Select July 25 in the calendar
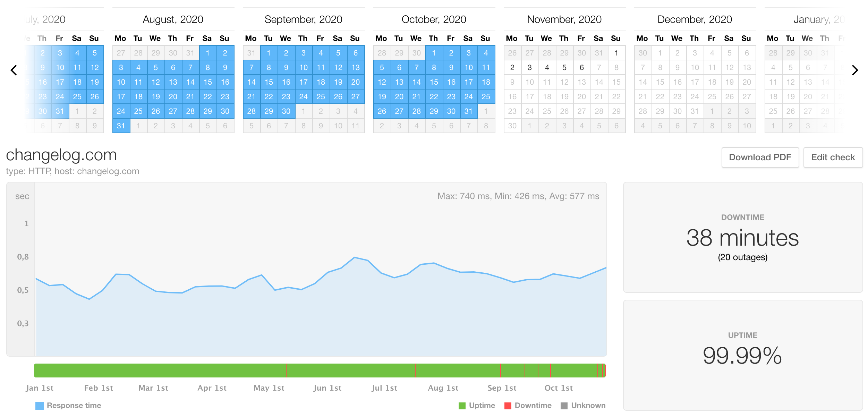868x417 pixels. pyautogui.click(x=77, y=96)
